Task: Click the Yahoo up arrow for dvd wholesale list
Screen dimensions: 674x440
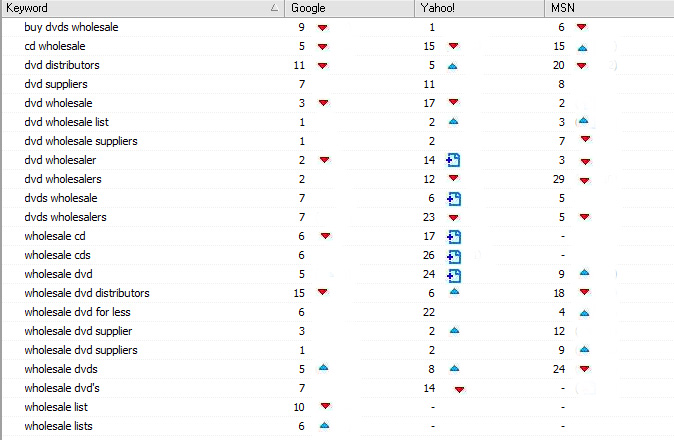Action: coord(453,122)
